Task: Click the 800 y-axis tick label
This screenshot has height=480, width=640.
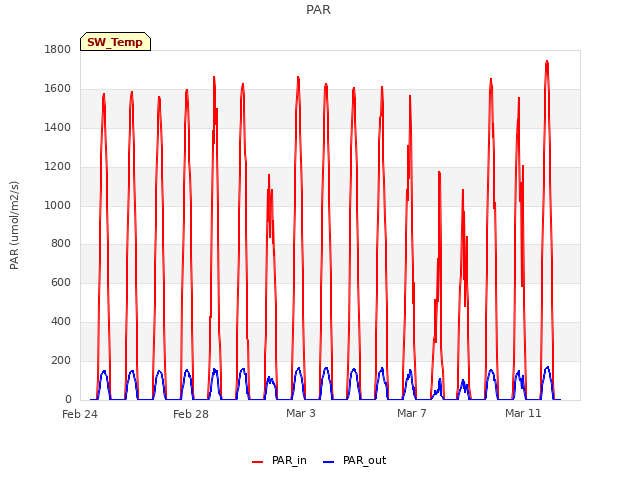Action: (61, 244)
